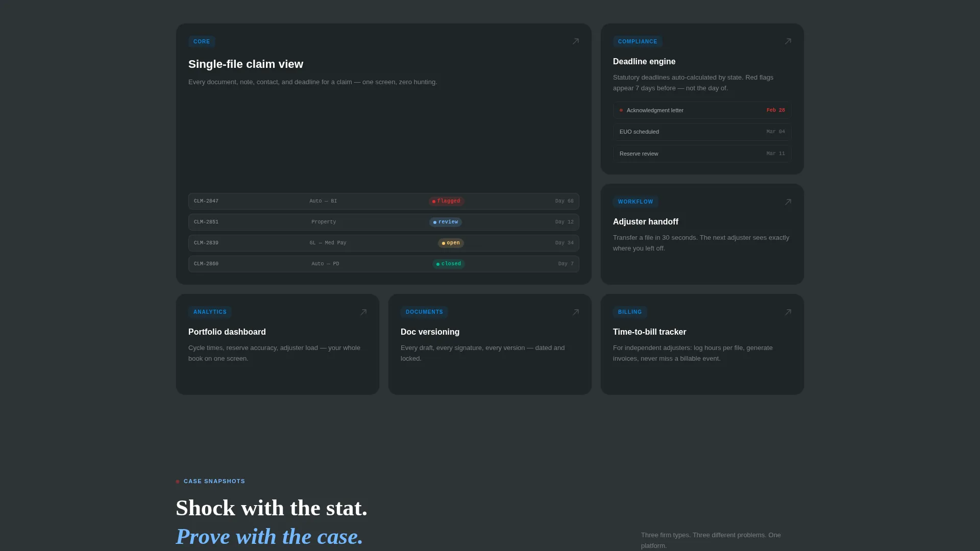980x551 pixels.
Task: Click the Mar 04 due date
Action: click(x=776, y=132)
